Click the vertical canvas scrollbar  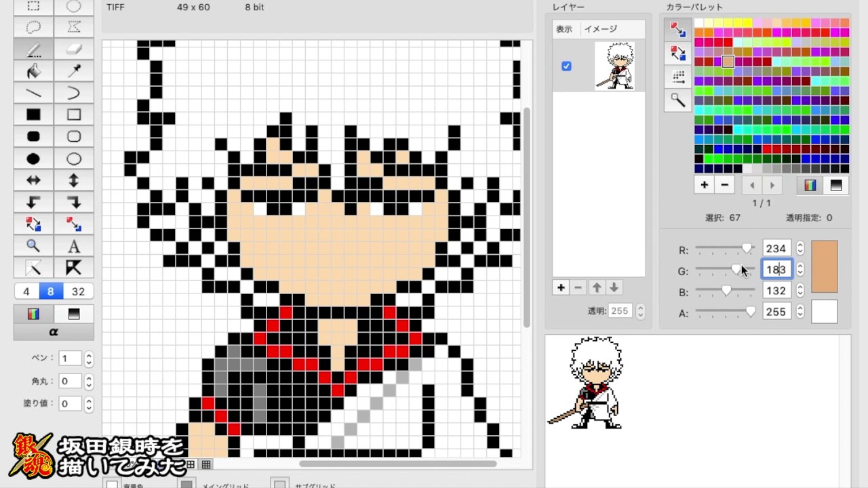pyautogui.click(x=526, y=217)
